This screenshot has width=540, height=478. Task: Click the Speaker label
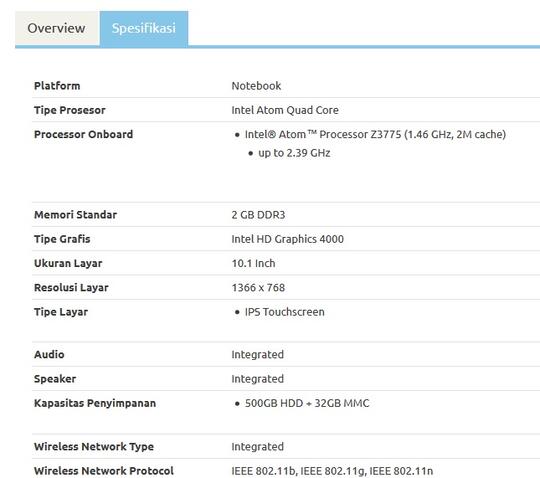click(x=55, y=379)
